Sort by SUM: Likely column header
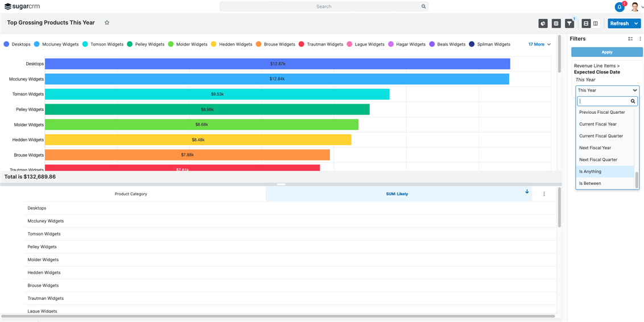This screenshot has width=644, height=322. [x=397, y=194]
